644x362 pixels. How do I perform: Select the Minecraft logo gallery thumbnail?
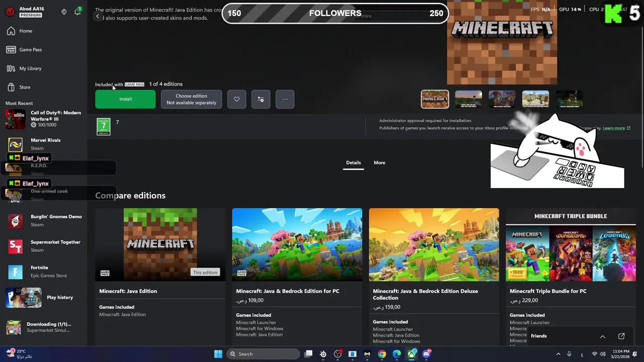click(435, 99)
